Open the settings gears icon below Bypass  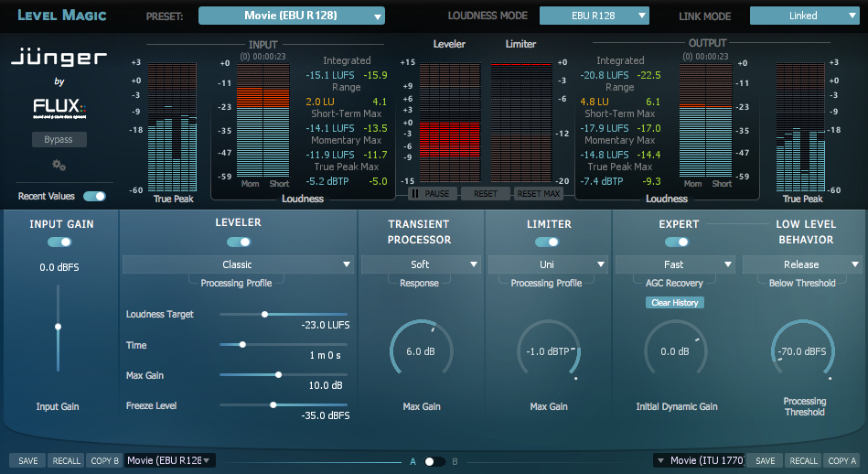[x=59, y=165]
